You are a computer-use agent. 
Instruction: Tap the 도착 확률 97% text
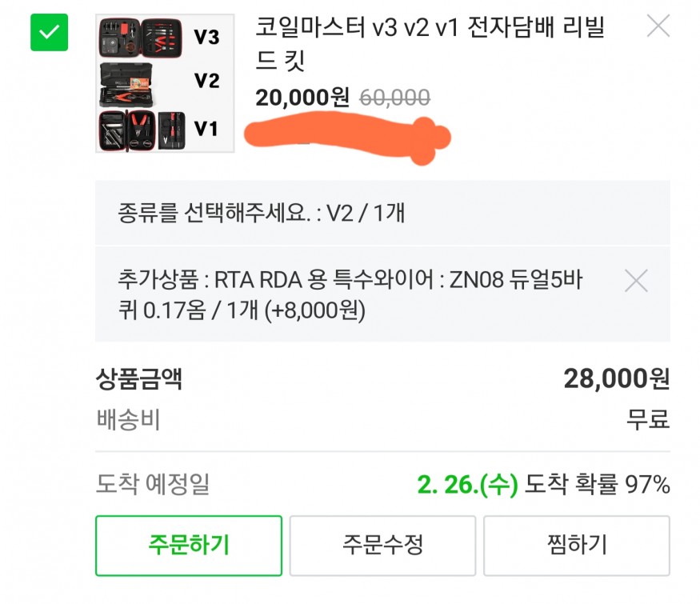[598, 484]
